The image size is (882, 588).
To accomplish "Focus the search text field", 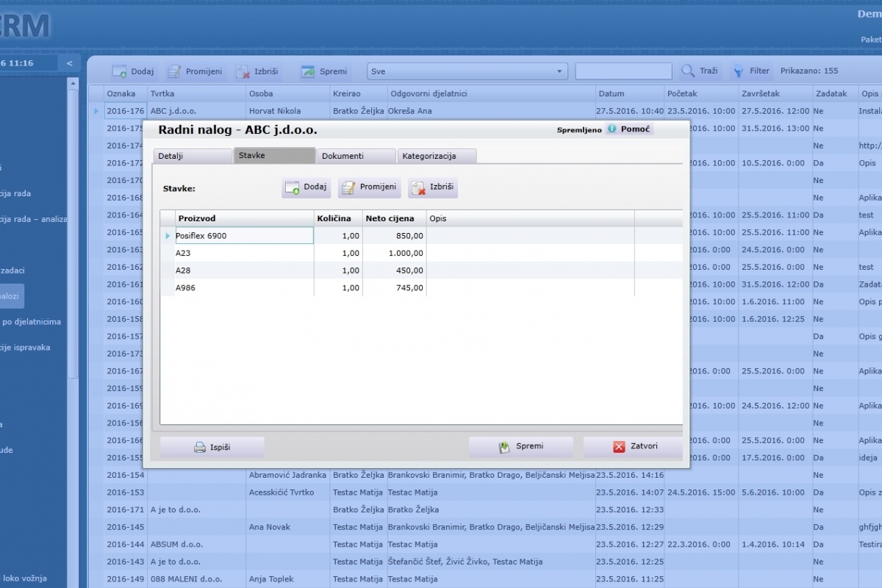I will tap(623, 71).
